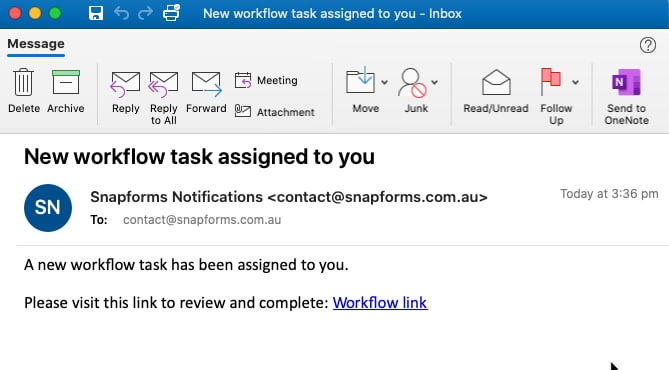Delete this email with the trash icon
The width and height of the screenshot is (669, 370).
pos(23,91)
